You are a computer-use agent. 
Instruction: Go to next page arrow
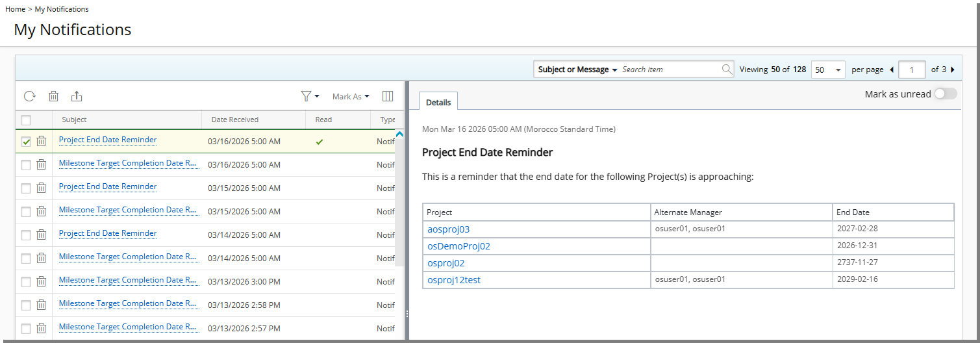tap(952, 70)
